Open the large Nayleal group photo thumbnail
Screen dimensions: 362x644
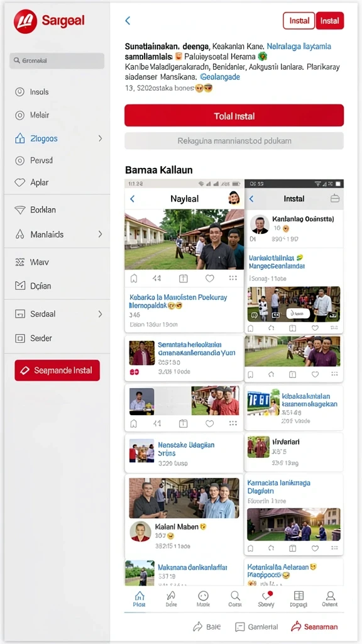pyautogui.click(x=184, y=241)
